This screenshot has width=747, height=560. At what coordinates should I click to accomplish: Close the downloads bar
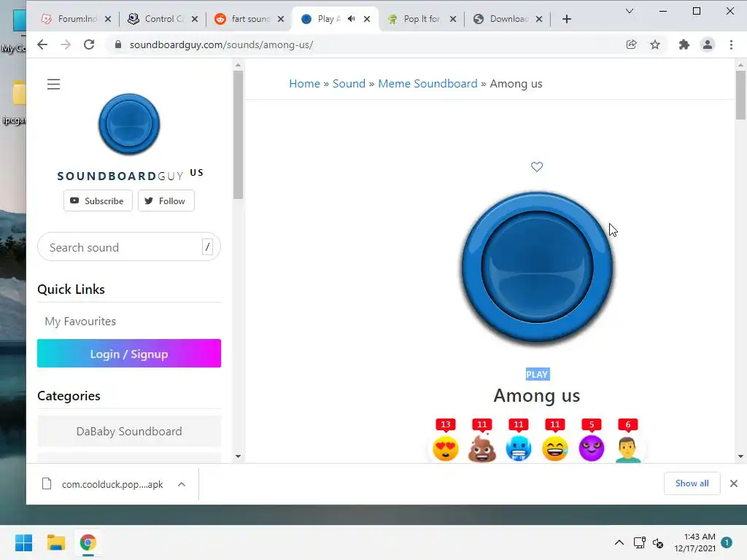coord(734,484)
